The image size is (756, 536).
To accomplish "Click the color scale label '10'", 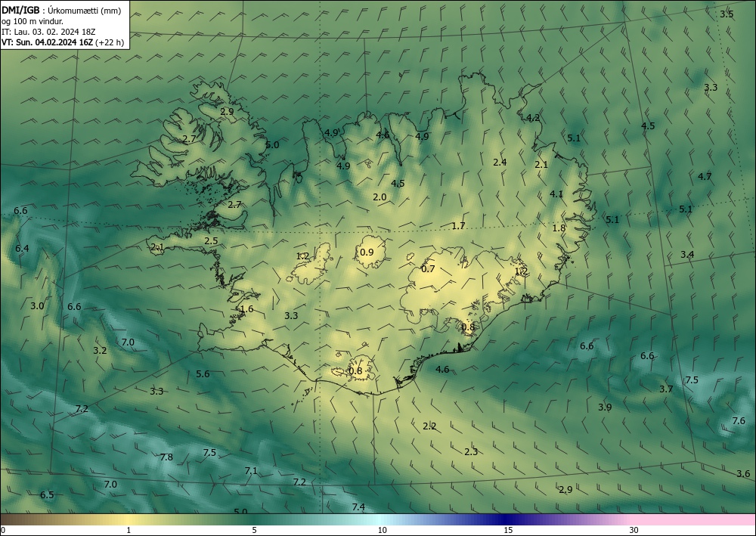I will [x=382, y=531].
